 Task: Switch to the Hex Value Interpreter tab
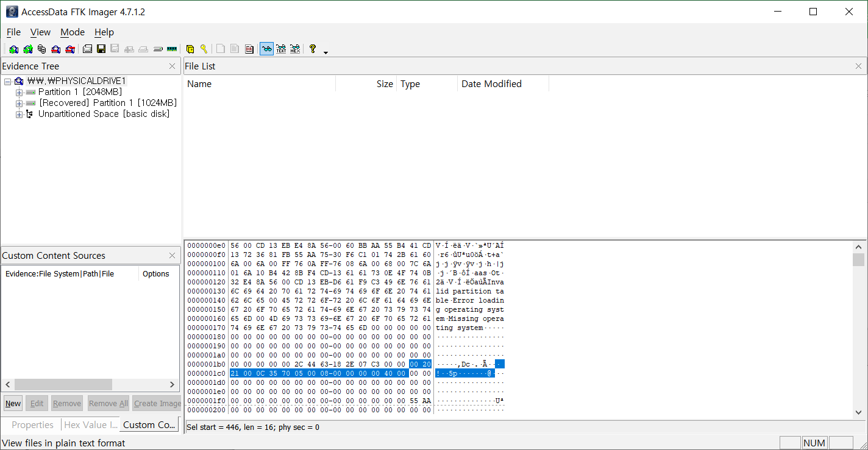[90, 425]
